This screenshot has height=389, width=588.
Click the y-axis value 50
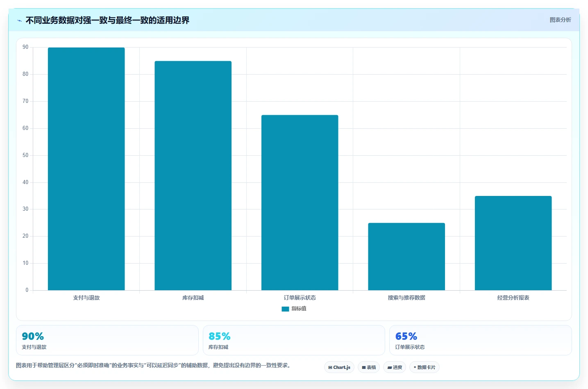pyautogui.click(x=25, y=155)
